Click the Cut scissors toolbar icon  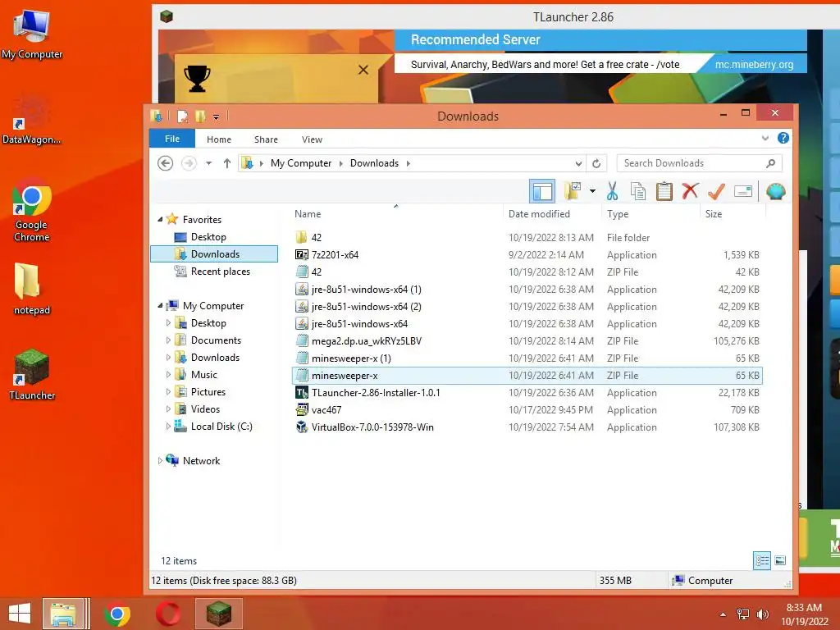click(x=612, y=191)
